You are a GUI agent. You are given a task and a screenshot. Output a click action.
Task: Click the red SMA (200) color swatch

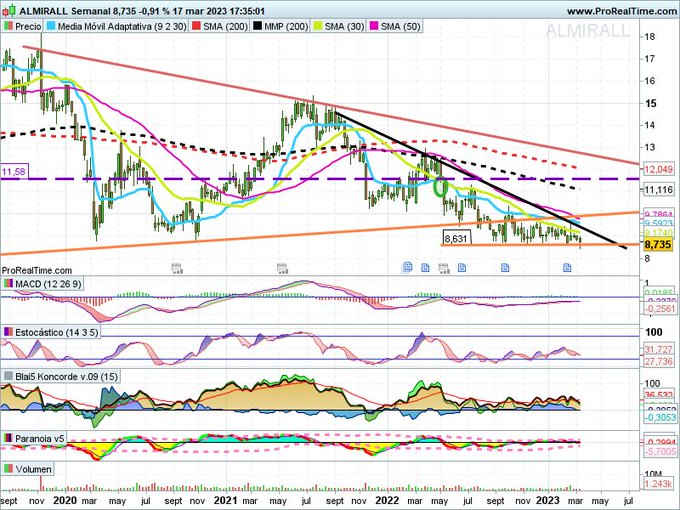pyautogui.click(x=196, y=26)
